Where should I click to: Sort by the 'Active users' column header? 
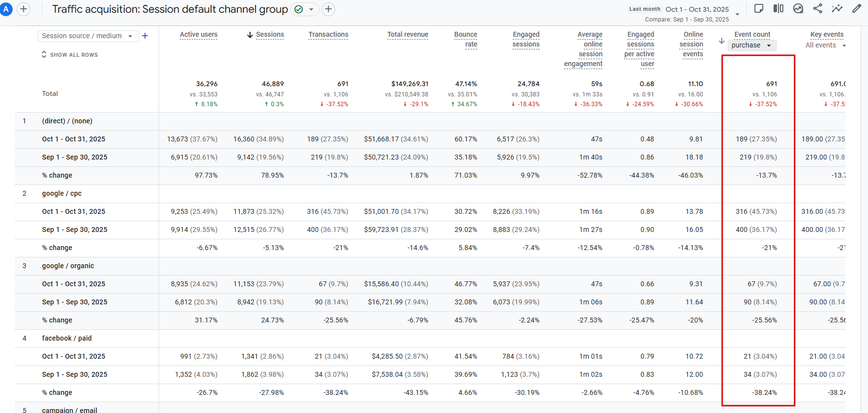(x=198, y=35)
